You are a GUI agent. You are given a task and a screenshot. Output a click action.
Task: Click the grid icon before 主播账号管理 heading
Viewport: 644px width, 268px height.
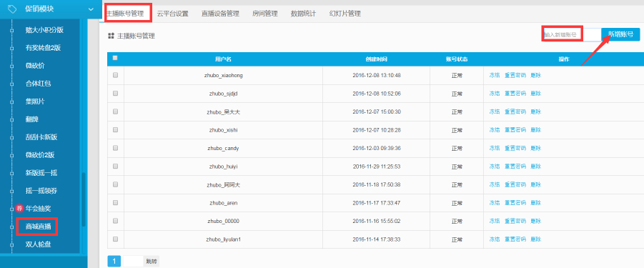[111, 36]
